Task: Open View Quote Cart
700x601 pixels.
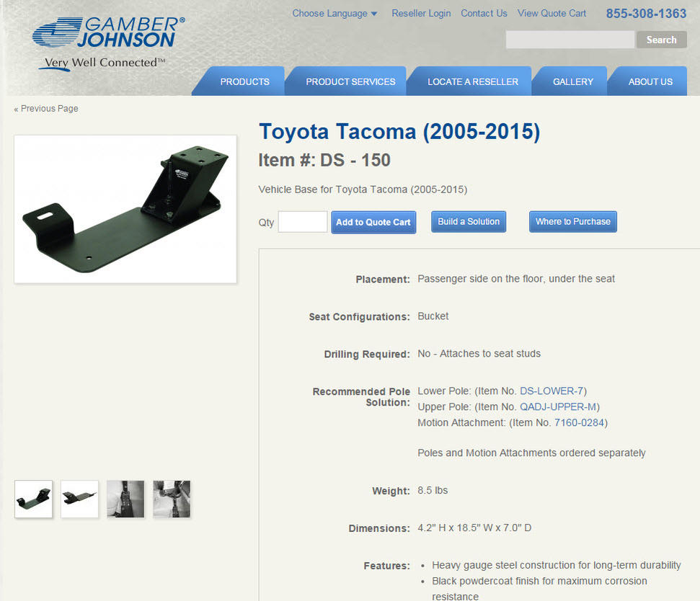Action: click(x=551, y=14)
